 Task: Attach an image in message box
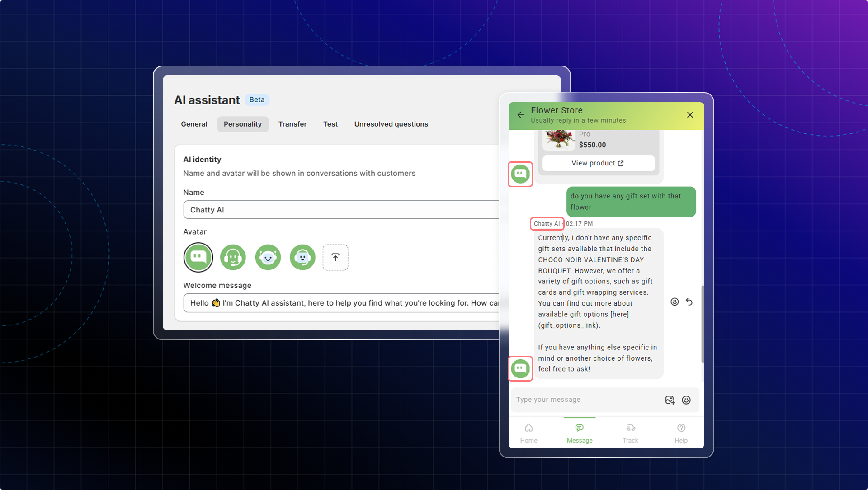click(x=670, y=400)
